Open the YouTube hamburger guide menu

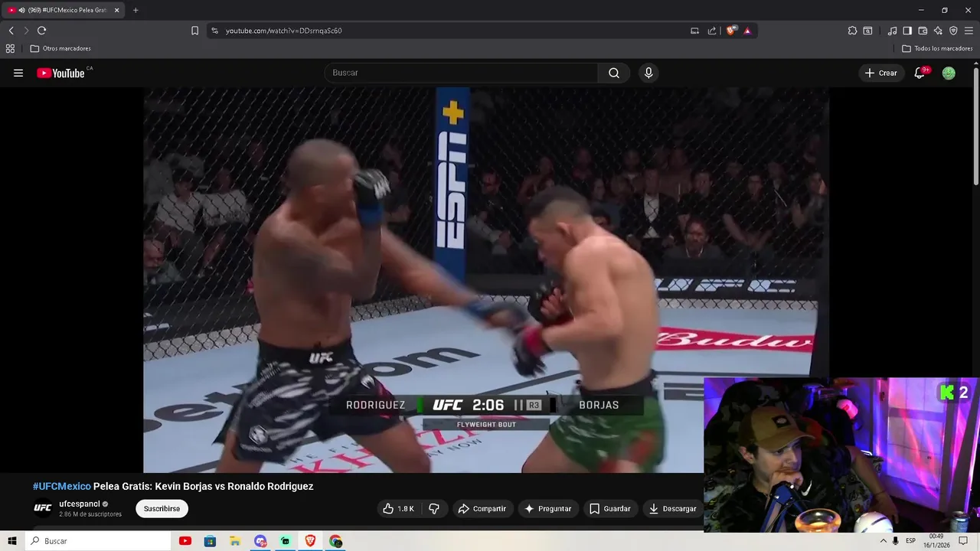click(18, 73)
